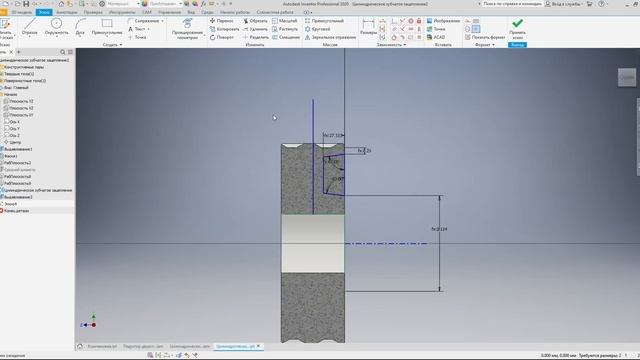Click Показать формат button
The height and width of the screenshot is (360, 640).
[x=485, y=37]
